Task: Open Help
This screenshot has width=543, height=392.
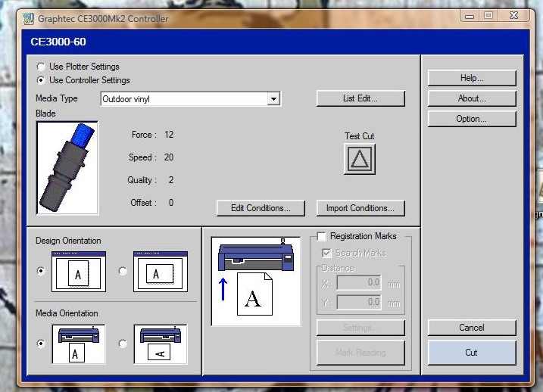Action: 472,78
